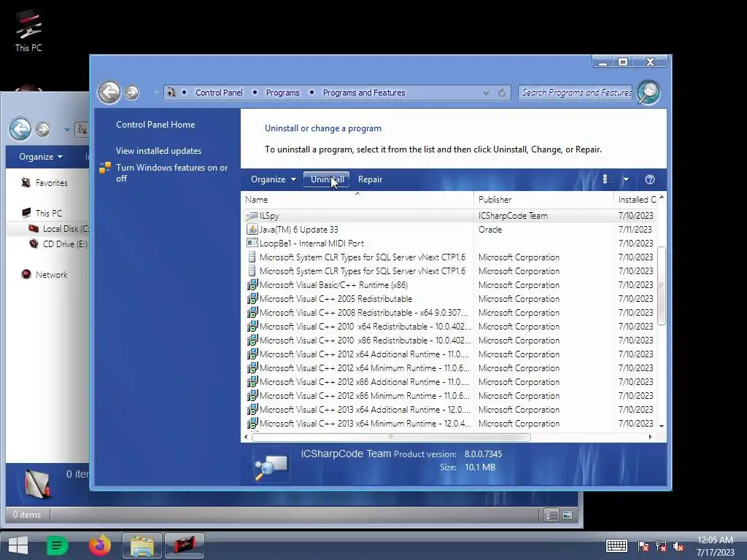
Task: Click the scroll down arrow of program list
Action: pyautogui.click(x=661, y=426)
